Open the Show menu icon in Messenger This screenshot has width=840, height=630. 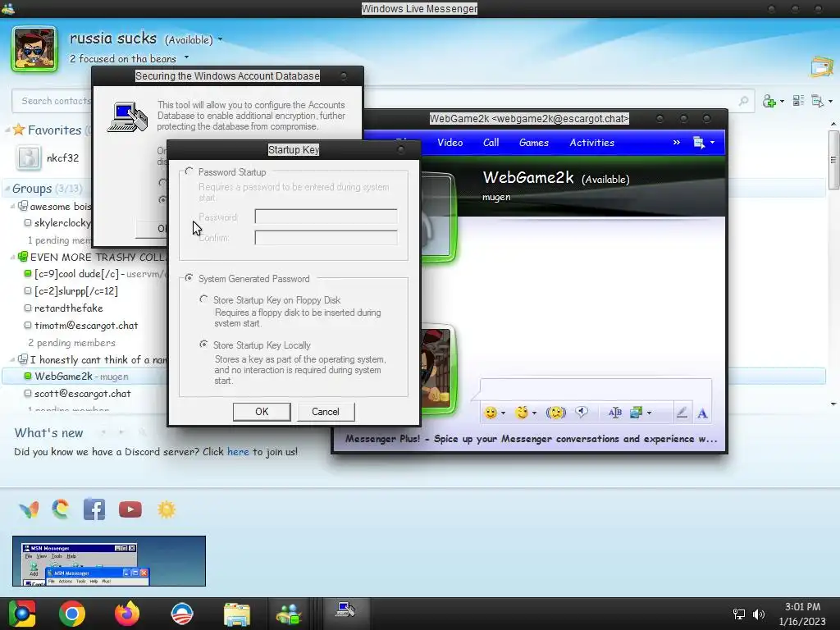click(x=818, y=101)
